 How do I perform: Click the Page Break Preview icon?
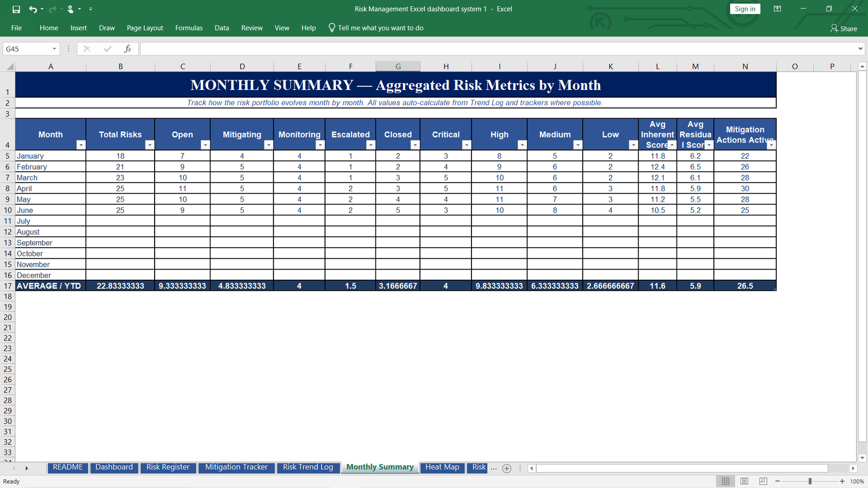click(x=763, y=481)
